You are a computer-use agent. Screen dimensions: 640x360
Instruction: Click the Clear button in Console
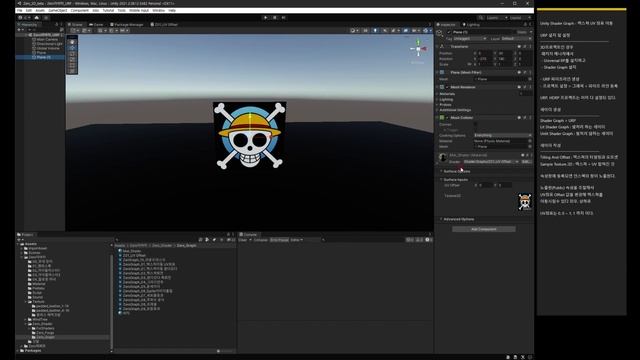[x=243, y=240]
